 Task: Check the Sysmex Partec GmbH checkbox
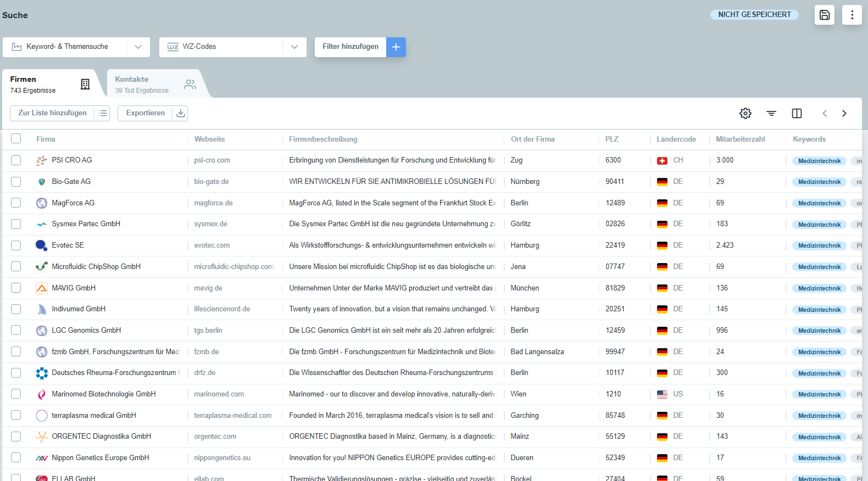(x=16, y=224)
